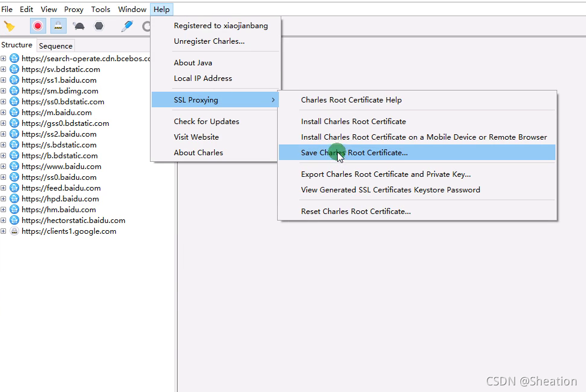Click the globe icon for feed.baidu.com
Image resolution: width=586 pixels, height=392 pixels.
pyautogui.click(x=14, y=188)
